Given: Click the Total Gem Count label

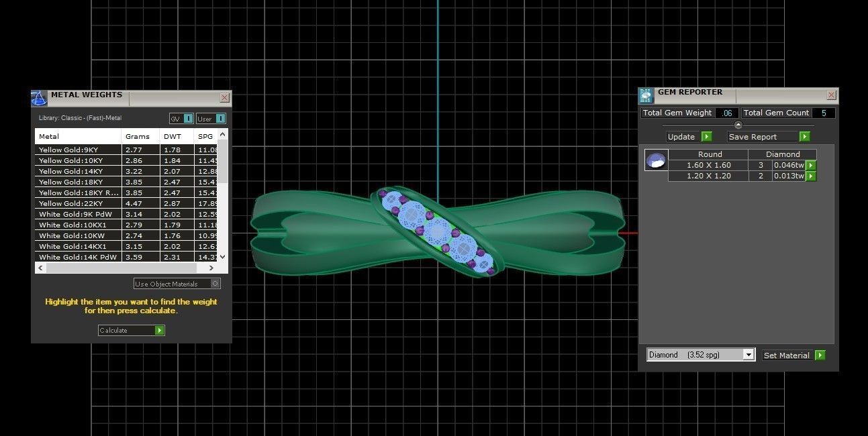Looking at the screenshot, I should pyautogui.click(x=776, y=113).
